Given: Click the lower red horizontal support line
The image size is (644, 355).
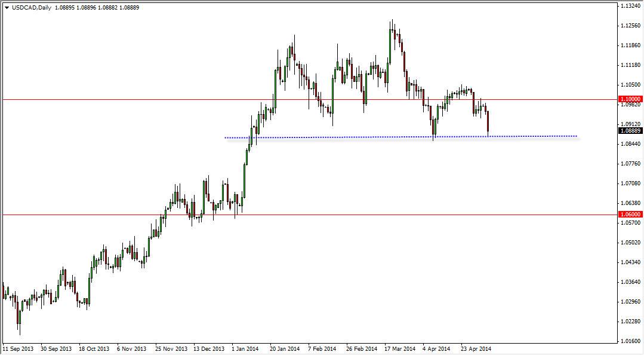Looking at the screenshot, I should point(298,214).
